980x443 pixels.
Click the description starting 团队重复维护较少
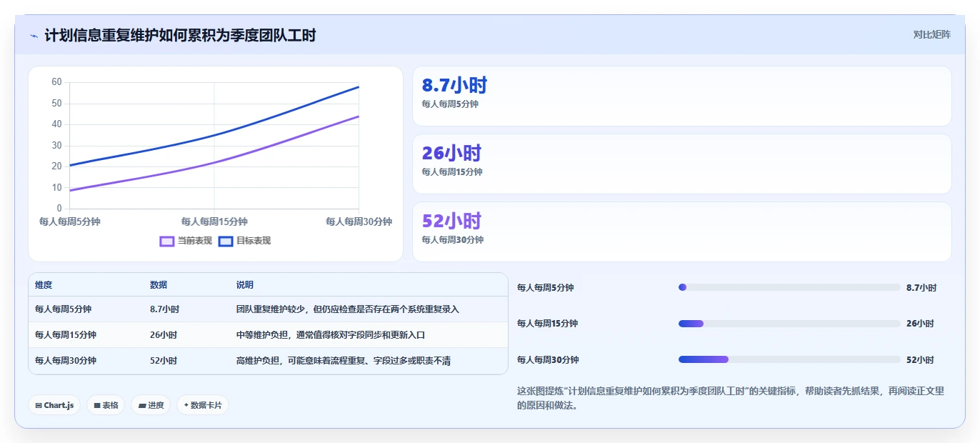[348, 309]
